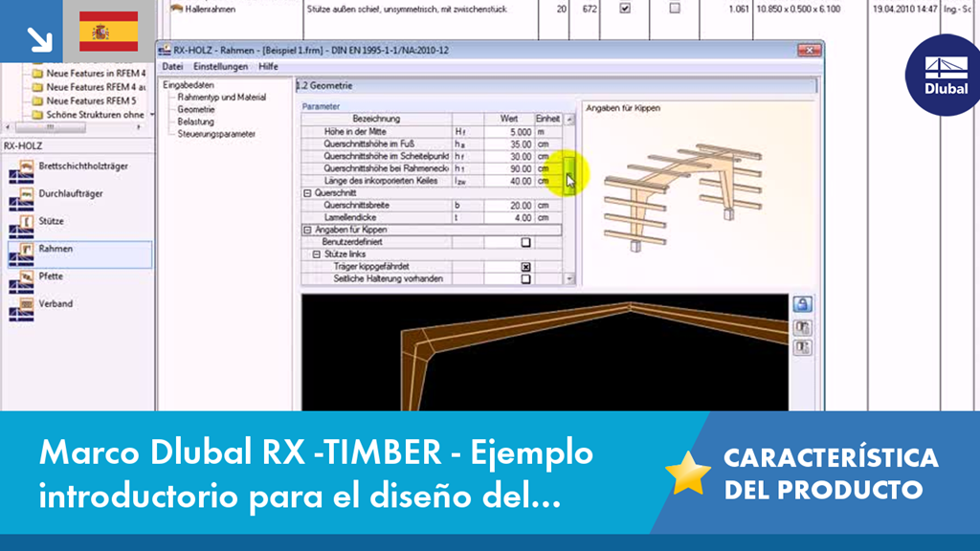Click the RX-HOLZ window title icon
980x551 pixels.
point(165,50)
